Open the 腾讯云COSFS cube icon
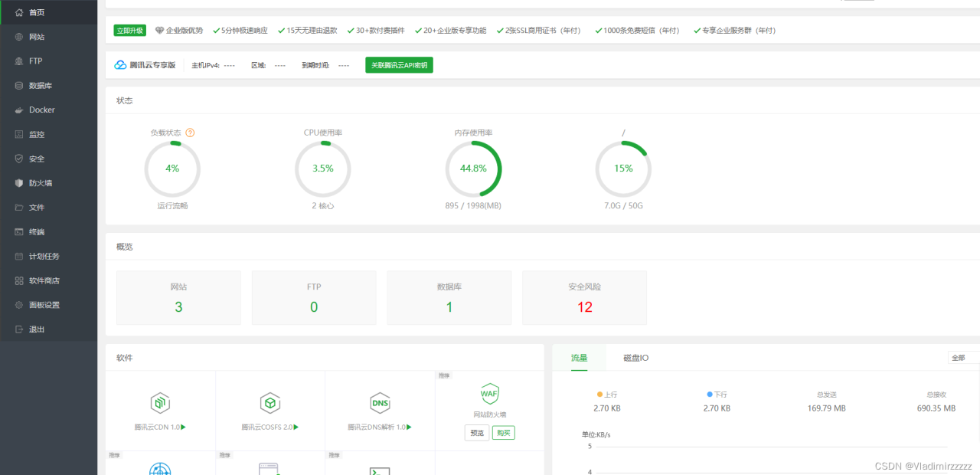This screenshot has width=980, height=475. pyautogui.click(x=270, y=402)
